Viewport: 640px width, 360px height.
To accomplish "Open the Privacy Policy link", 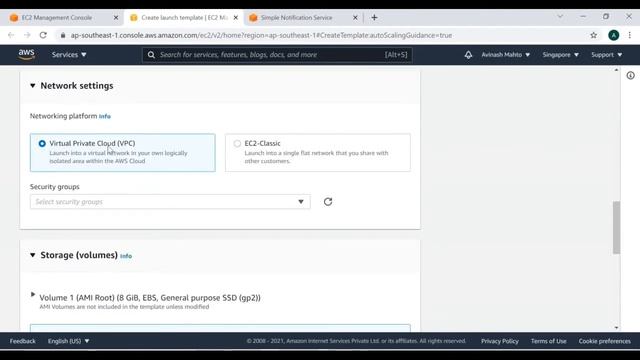I will (x=500, y=341).
